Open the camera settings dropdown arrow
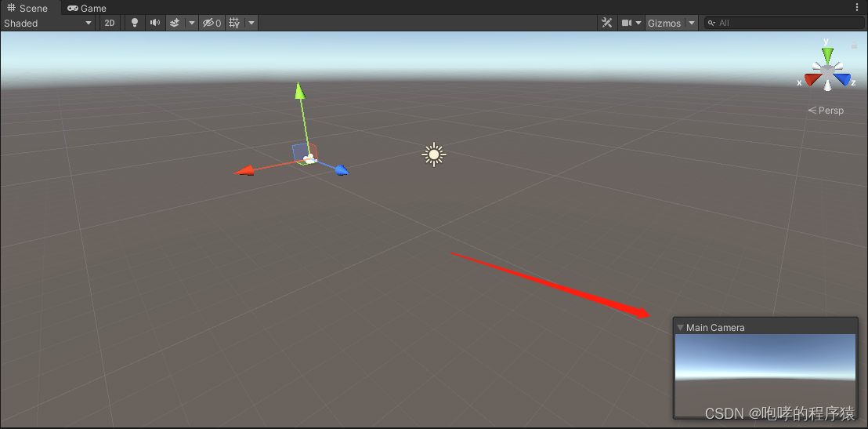Image resolution: width=868 pixels, height=429 pixels. (638, 23)
